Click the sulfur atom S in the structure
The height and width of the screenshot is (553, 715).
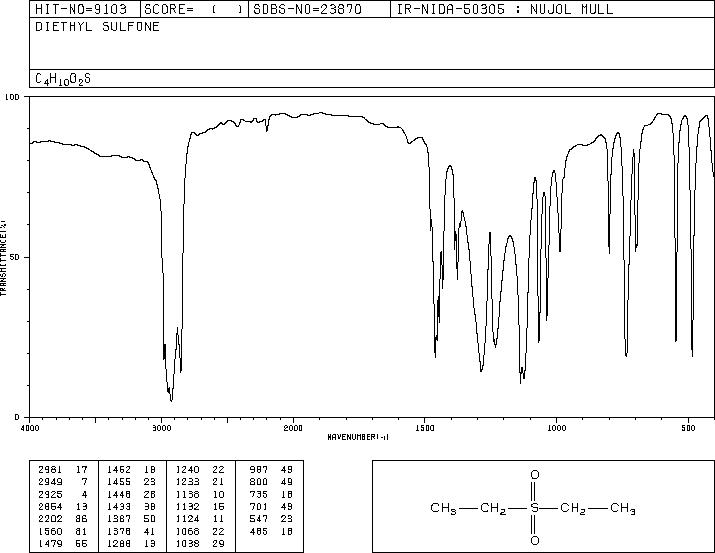[x=535, y=507]
